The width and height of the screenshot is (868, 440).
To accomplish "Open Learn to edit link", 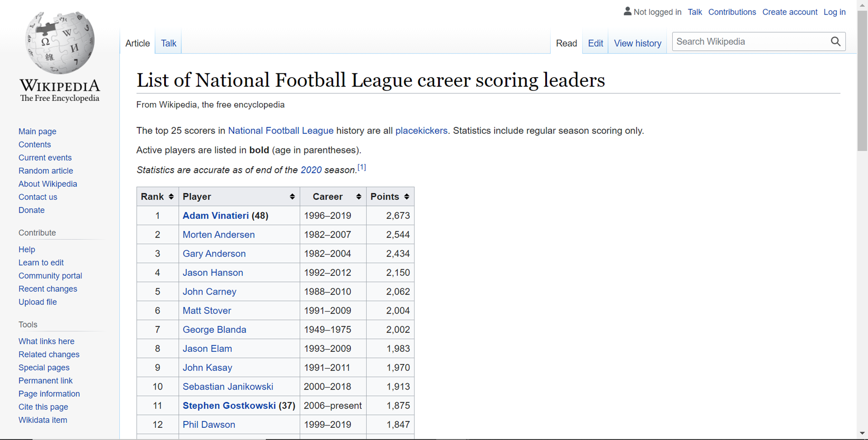I will pyautogui.click(x=41, y=263).
